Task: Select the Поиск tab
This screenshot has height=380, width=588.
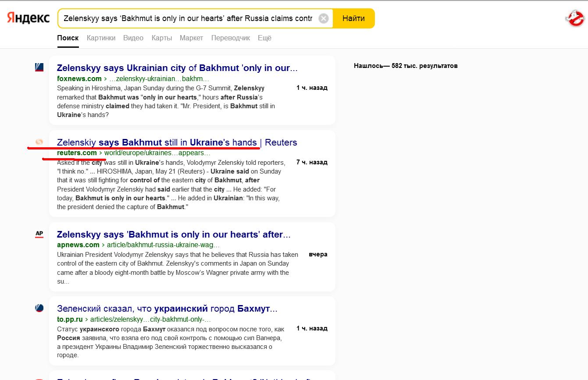Action: [x=68, y=38]
